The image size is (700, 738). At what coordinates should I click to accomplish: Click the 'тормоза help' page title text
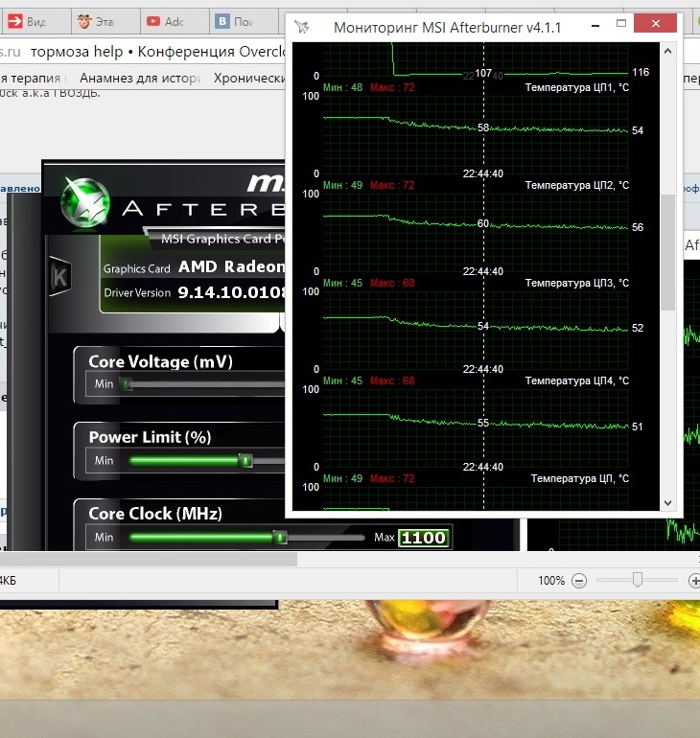pos(77,52)
